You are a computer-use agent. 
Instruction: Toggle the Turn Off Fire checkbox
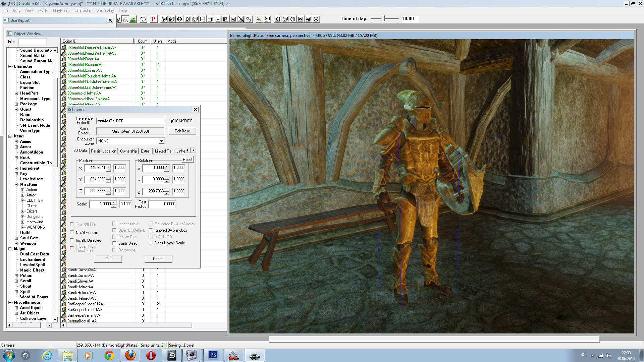point(72,224)
